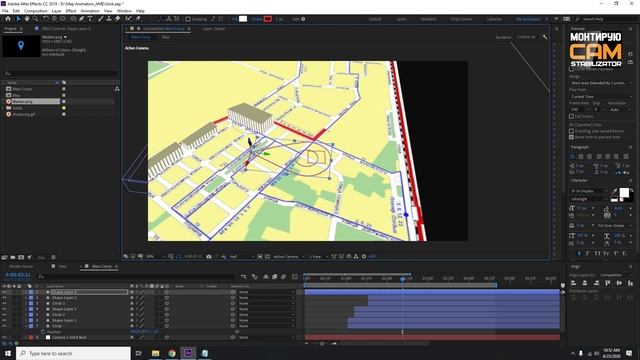
Task: Click the Take Snapshot camera icon
Action: click(x=209, y=256)
